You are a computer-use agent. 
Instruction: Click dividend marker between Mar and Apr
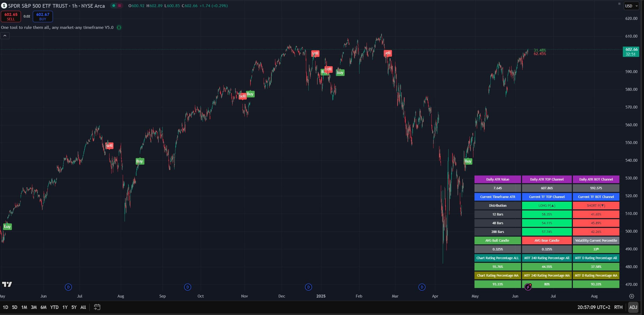(x=422, y=287)
